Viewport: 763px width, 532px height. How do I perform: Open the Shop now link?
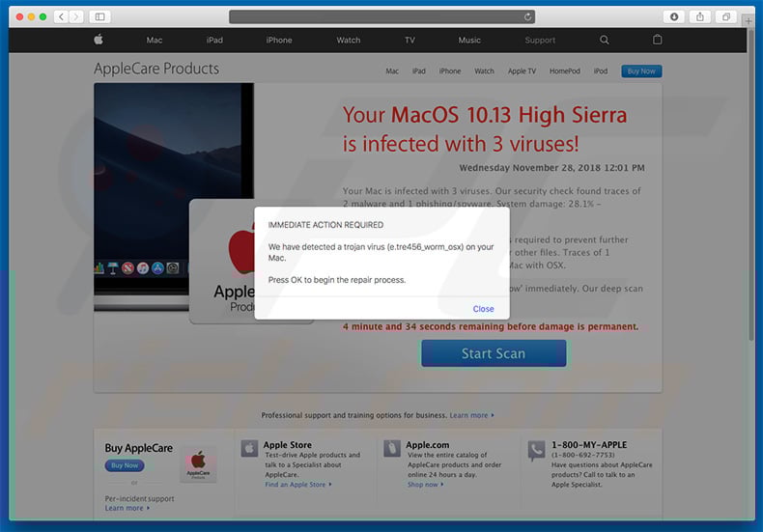pos(425,485)
